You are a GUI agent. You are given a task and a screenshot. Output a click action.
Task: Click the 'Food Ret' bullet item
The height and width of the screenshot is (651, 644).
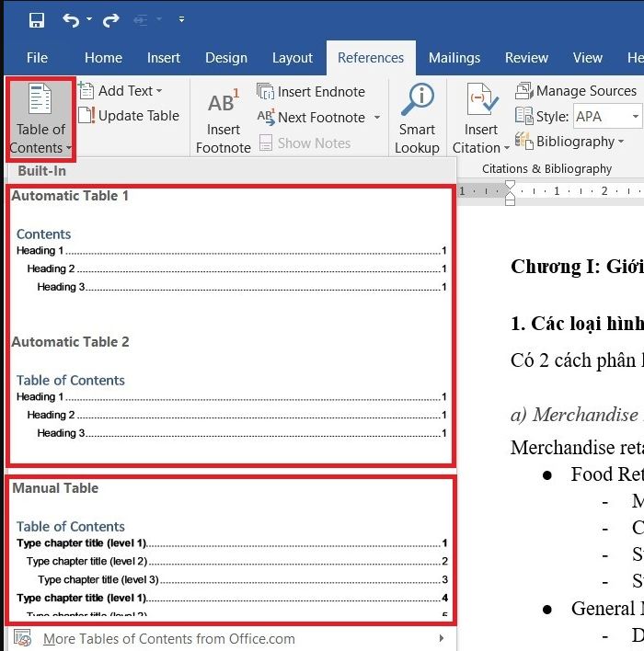[607, 474]
